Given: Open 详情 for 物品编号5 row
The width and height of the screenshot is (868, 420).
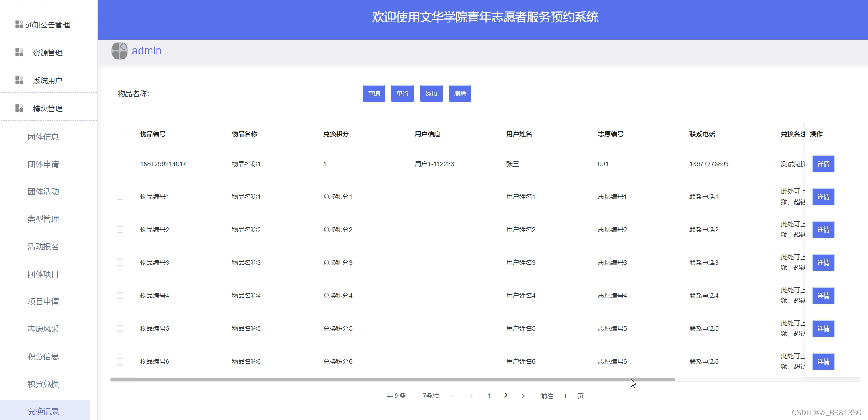Looking at the screenshot, I should [823, 328].
